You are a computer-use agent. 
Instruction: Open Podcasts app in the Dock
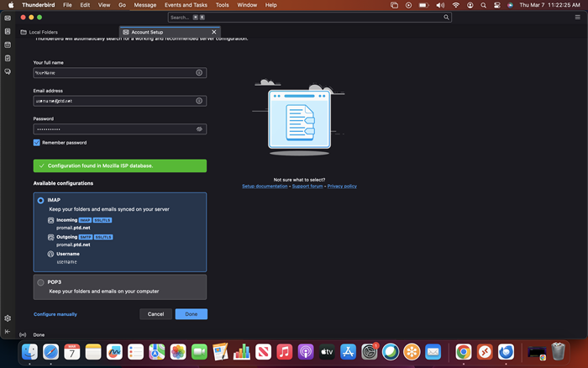click(306, 352)
